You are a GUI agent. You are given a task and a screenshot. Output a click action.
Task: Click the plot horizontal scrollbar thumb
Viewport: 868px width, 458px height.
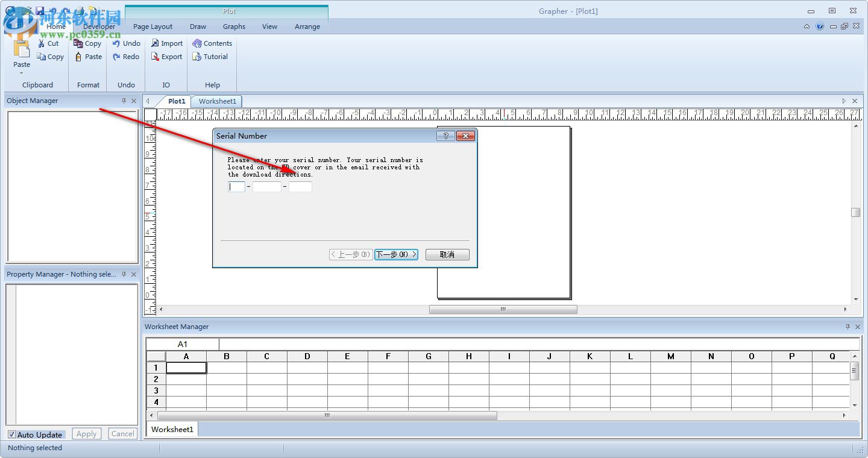(x=503, y=309)
